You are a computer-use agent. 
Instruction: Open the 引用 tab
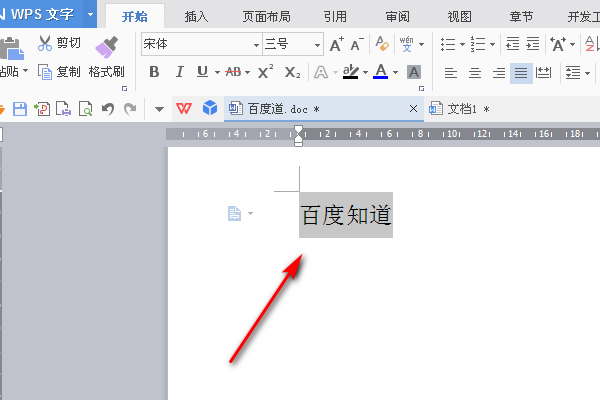click(x=335, y=17)
